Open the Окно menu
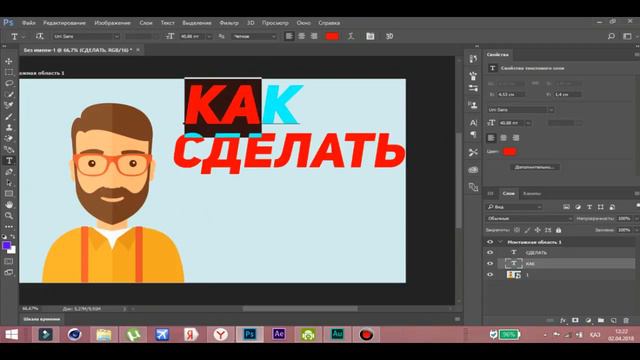This screenshot has width=640, height=360. click(x=304, y=23)
